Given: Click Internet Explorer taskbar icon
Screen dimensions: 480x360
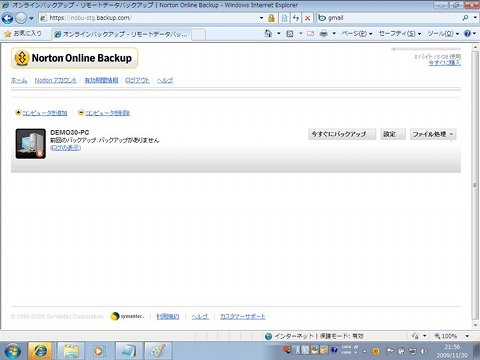Looking at the screenshot, I should tap(40, 351).
